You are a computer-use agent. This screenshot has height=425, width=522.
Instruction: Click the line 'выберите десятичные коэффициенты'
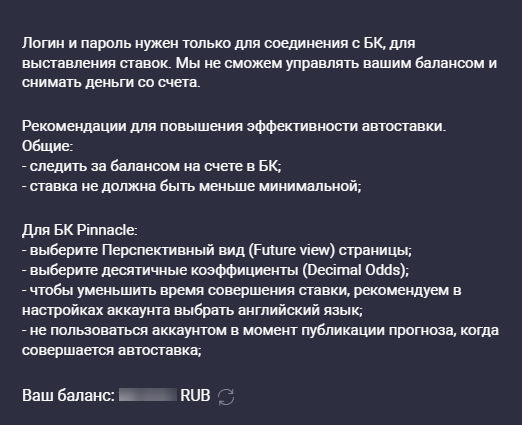point(216,270)
